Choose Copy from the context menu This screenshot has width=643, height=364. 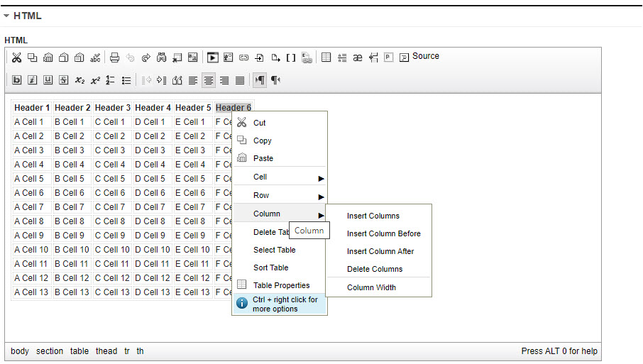pos(280,140)
